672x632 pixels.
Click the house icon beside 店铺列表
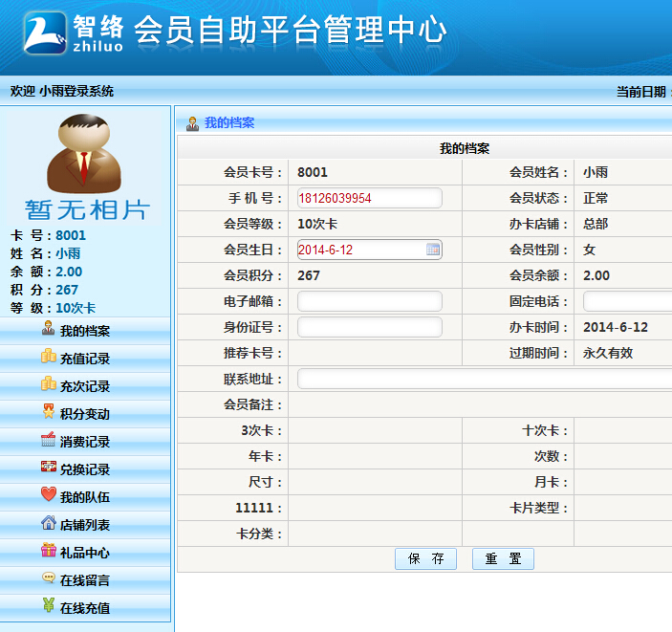click(x=49, y=522)
